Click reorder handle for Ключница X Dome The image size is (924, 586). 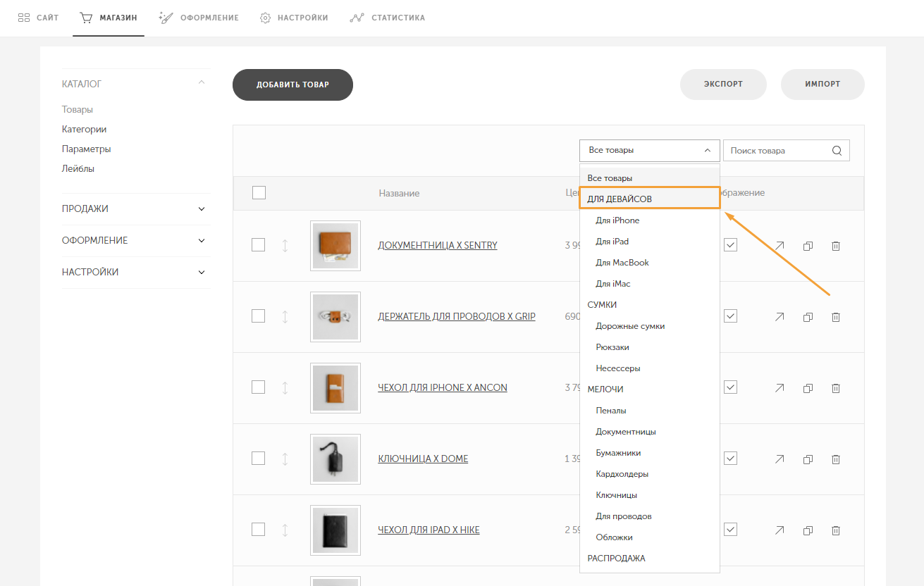pyautogui.click(x=285, y=459)
